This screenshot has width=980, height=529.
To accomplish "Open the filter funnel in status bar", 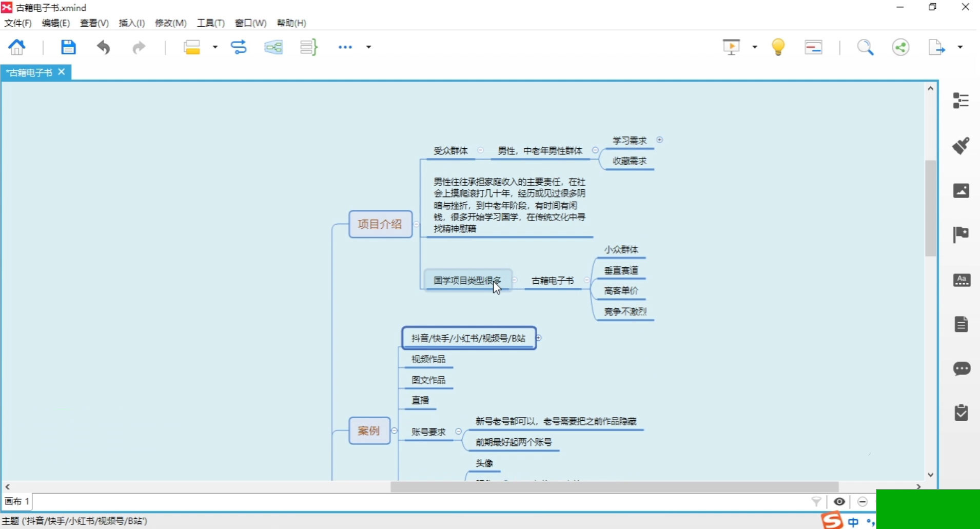I will (816, 501).
